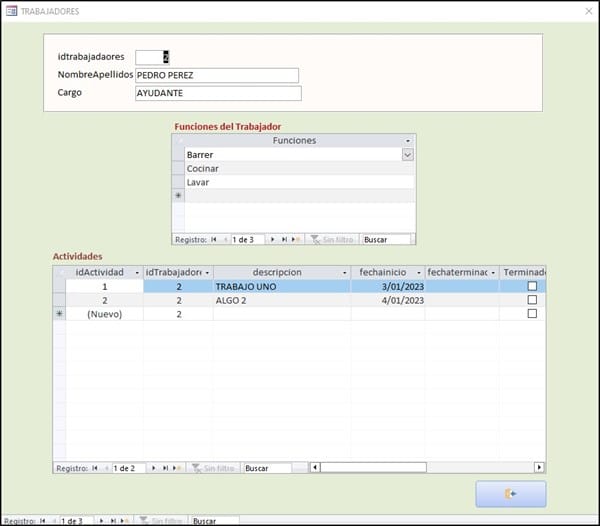Expand the Barrer combo box arrow
600x526 pixels.
click(408, 155)
